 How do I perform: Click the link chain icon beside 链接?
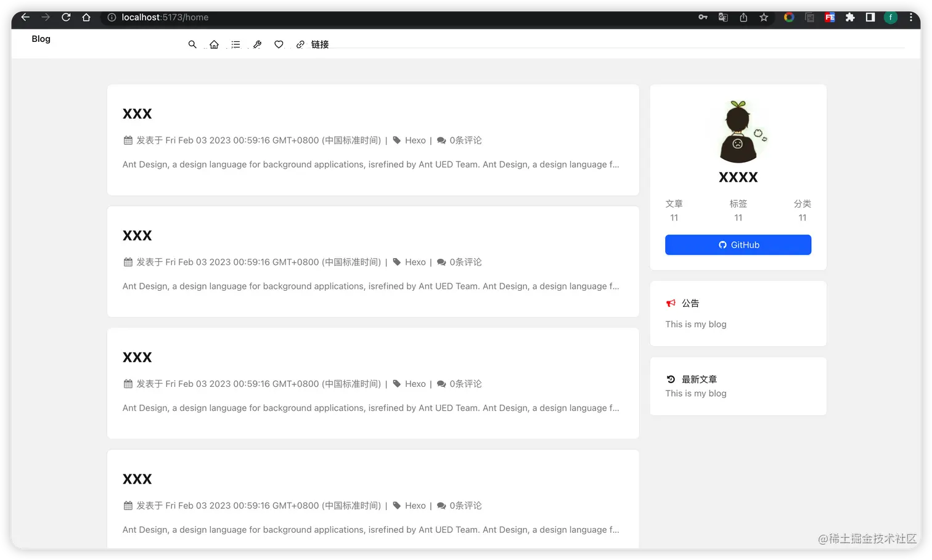[x=300, y=44]
